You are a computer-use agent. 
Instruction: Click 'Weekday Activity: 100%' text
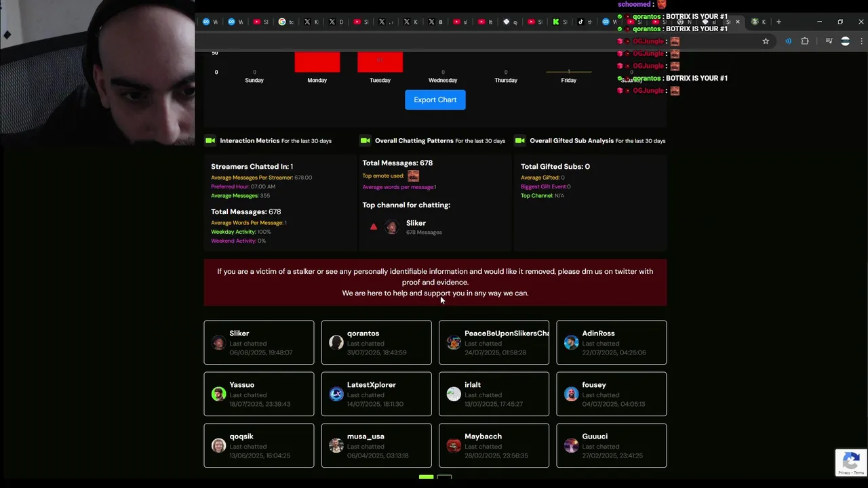241,232
